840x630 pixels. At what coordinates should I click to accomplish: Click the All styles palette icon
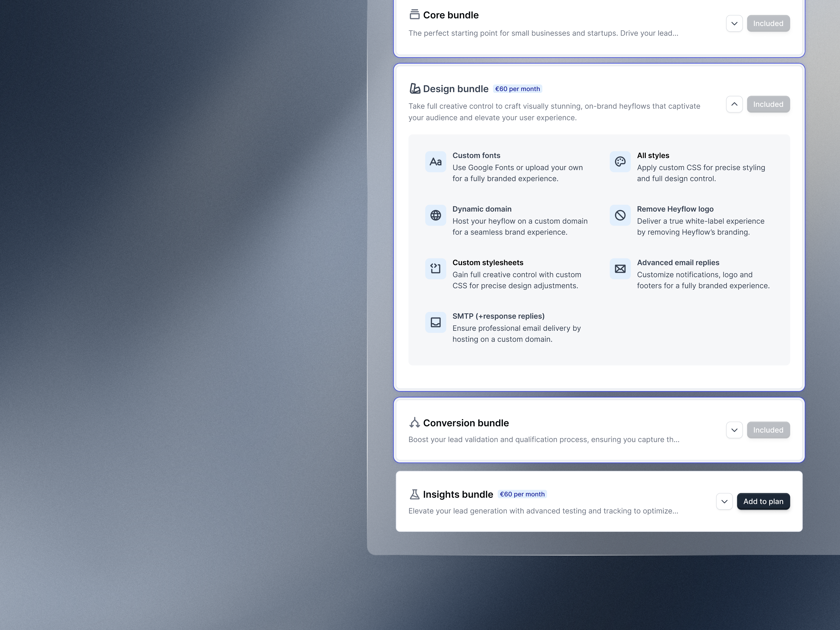click(x=620, y=162)
